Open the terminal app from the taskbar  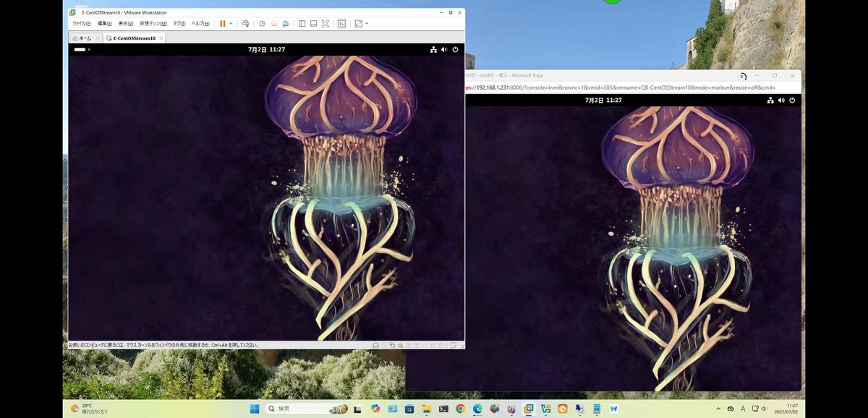[443, 409]
